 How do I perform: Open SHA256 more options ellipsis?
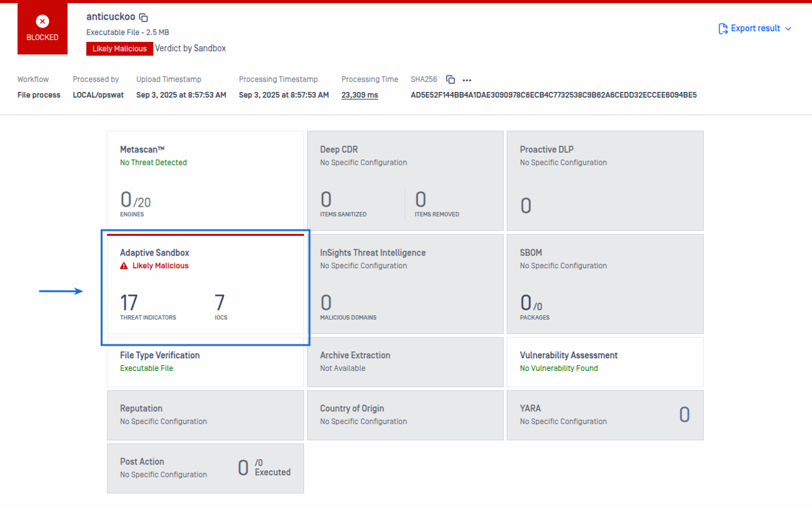tap(468, 80)
